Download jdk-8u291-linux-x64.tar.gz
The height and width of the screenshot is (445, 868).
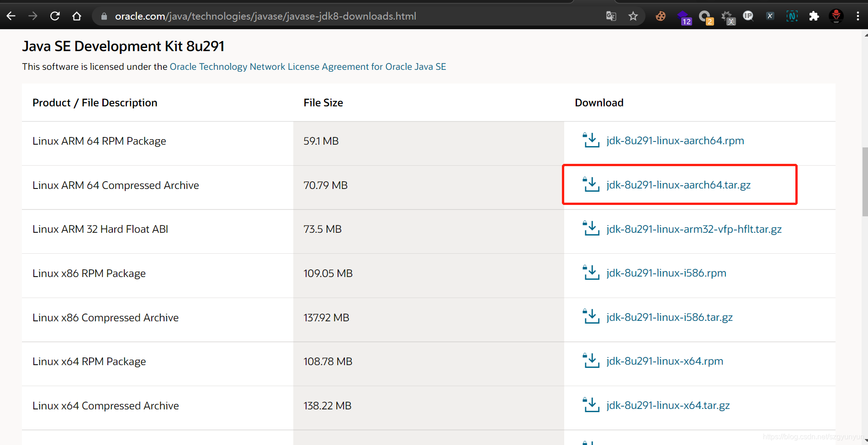click(668, 405)
